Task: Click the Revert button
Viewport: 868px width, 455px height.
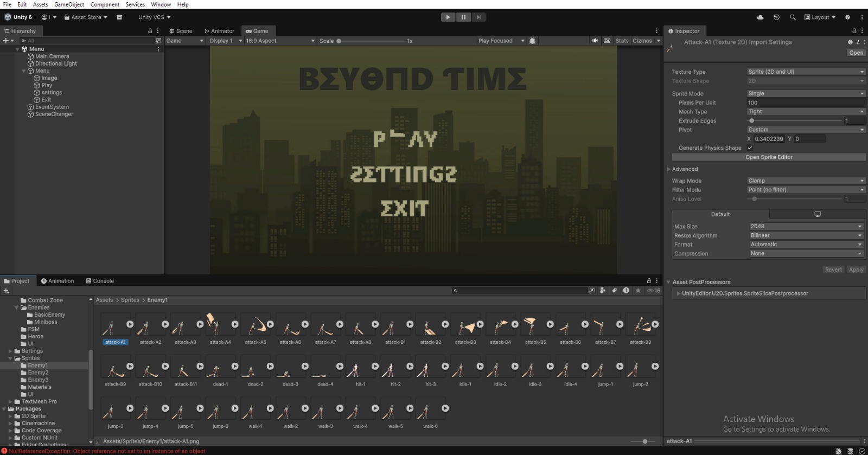Action: 833,270
